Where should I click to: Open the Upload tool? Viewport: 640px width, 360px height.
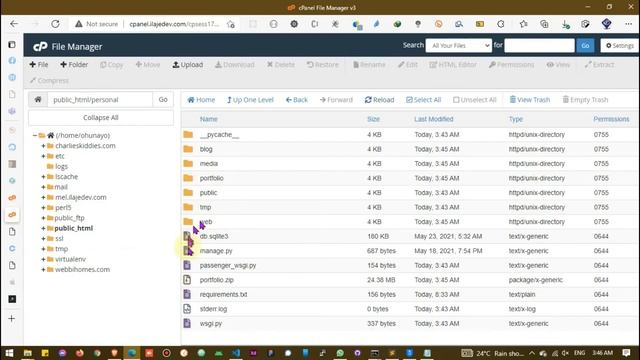tap(188, 64)
